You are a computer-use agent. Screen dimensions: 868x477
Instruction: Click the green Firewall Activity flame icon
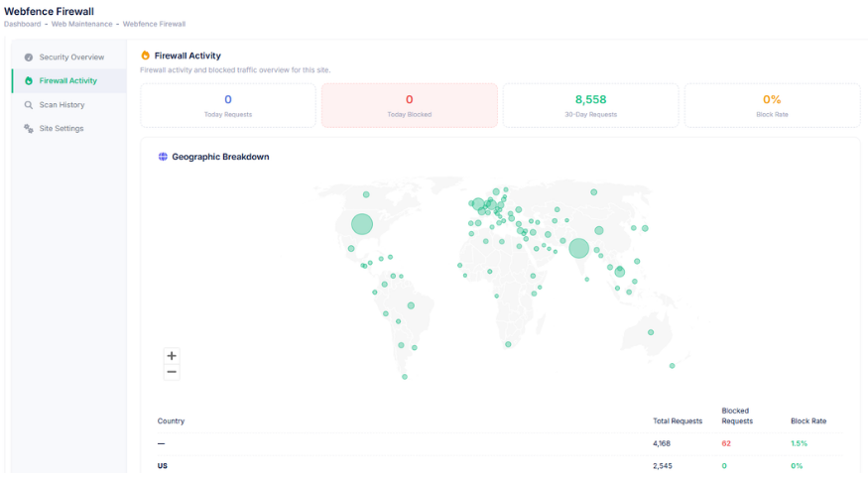click(29, 80)
